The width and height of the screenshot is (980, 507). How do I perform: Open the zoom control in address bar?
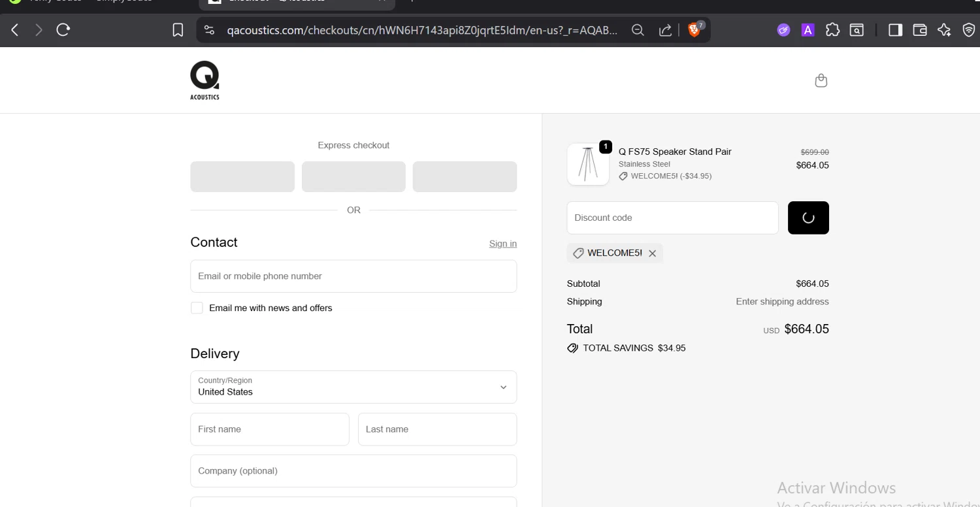(x=638, y=30)
